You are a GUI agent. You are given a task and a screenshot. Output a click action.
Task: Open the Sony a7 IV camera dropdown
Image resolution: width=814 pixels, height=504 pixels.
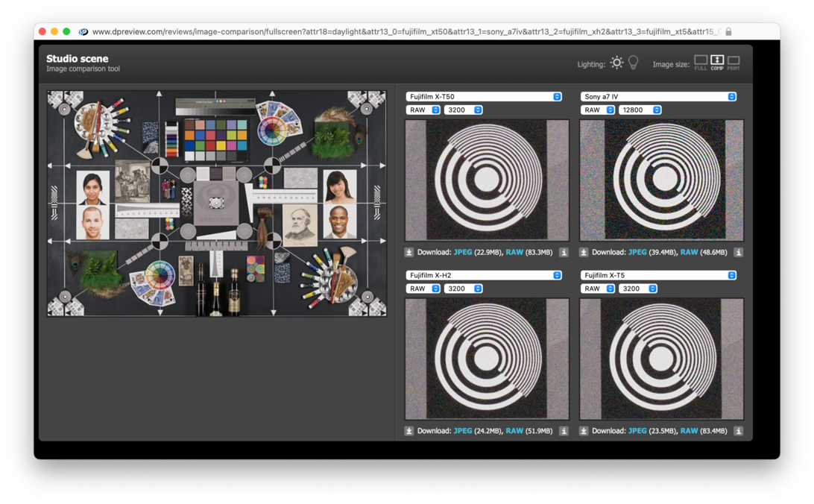[658, 97]
